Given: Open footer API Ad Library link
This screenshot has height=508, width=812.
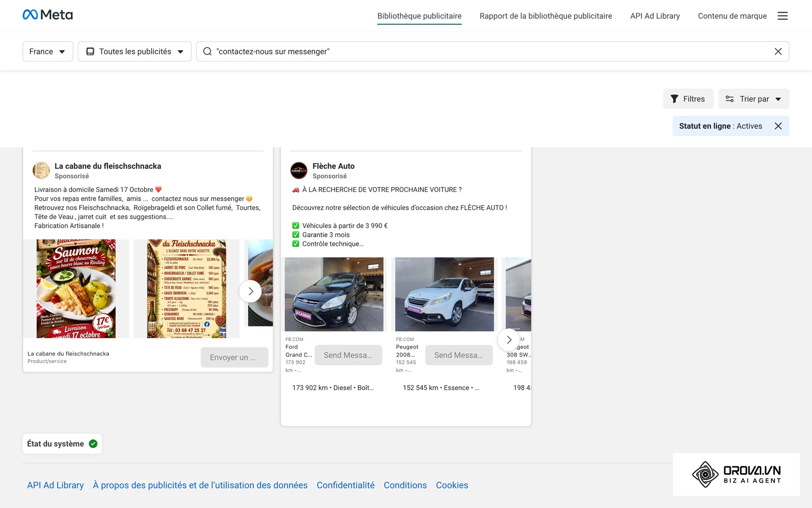Looking at the screenshot, I should (55, 485).
